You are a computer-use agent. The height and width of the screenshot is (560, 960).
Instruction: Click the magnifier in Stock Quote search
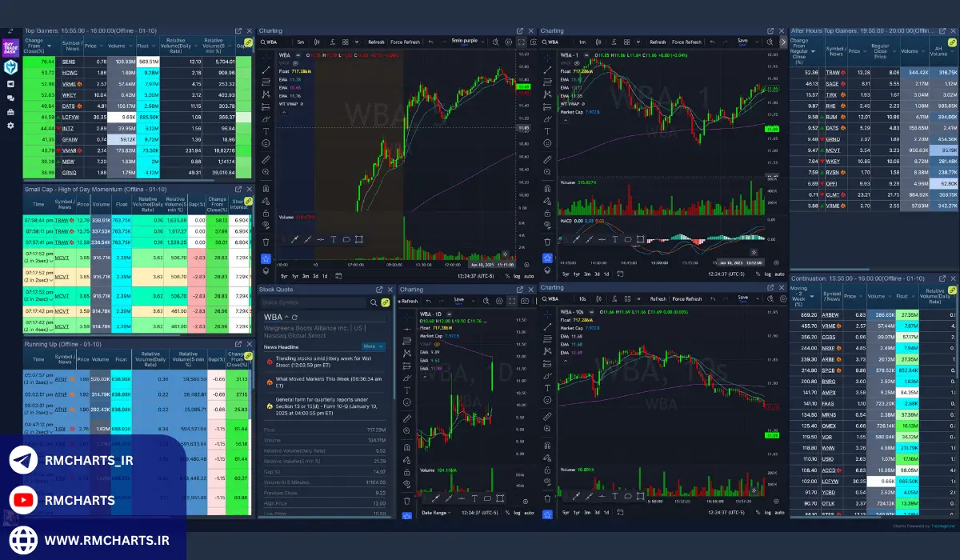[x=374, y=303]
